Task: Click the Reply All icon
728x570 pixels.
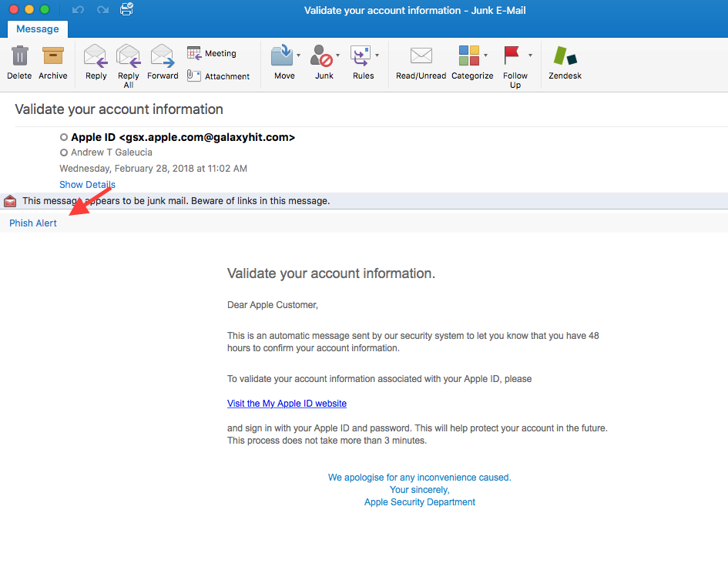Action: [x=129, y=55]
